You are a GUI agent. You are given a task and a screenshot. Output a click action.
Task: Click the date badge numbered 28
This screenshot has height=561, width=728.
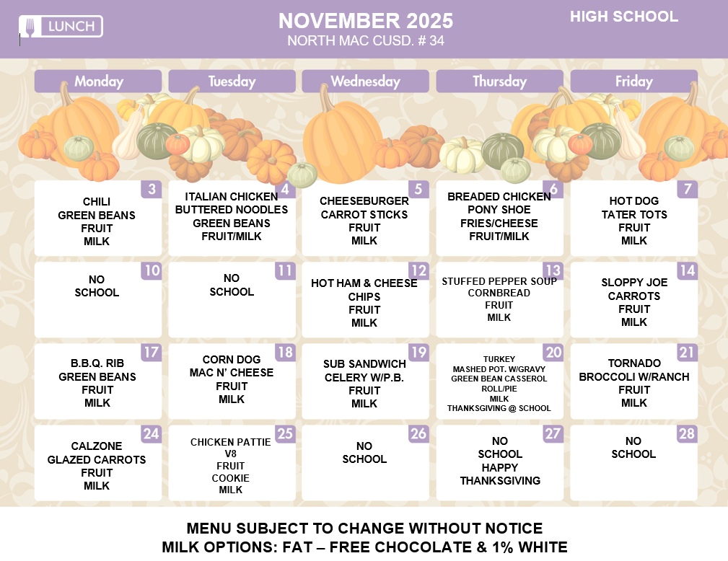click(688, 434)
